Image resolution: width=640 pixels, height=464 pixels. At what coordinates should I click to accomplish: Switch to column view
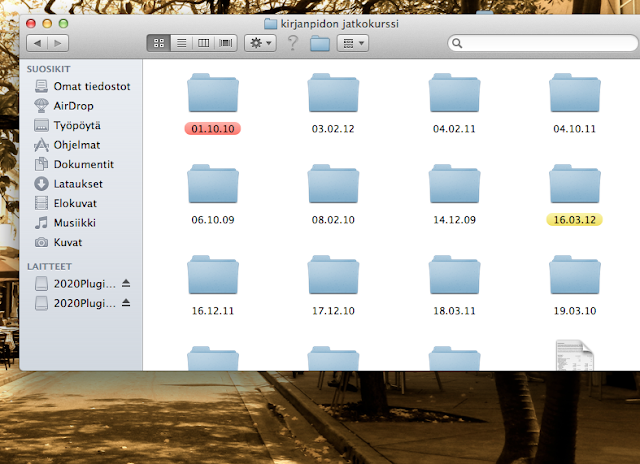[203, 43]
